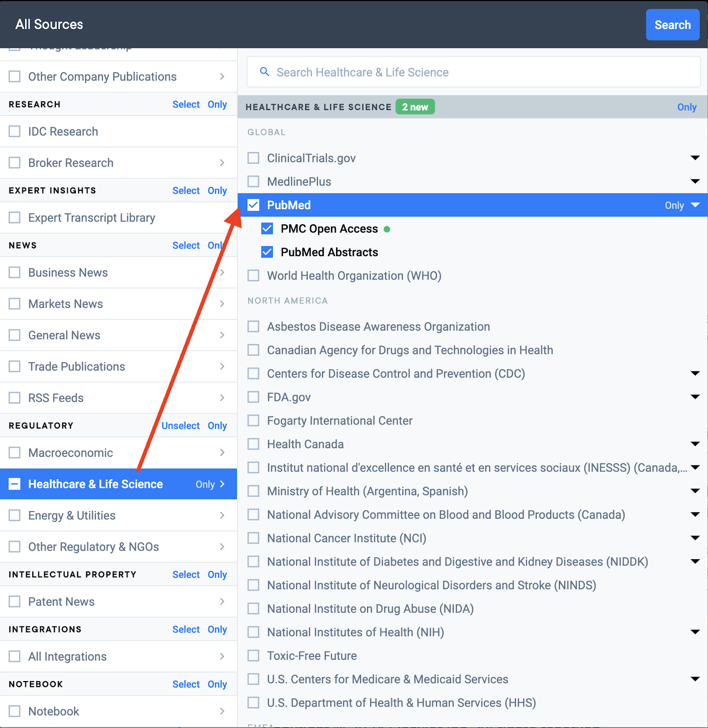Check the Other Company Publications checkbox
The width and height of the screenshot is (708, 728).
(15, 76)
